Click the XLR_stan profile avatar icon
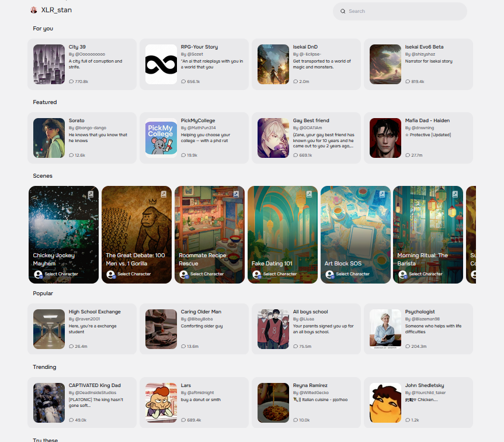Image resolution: width=504 pixels, height=442 pixels. (x=34, y=11)
